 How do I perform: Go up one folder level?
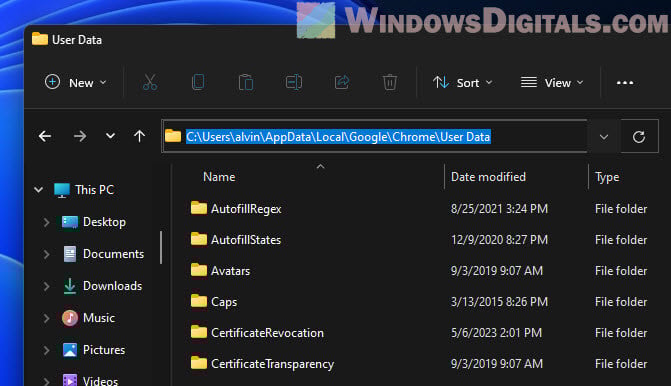pyautogui.click(x=139, y=137)
